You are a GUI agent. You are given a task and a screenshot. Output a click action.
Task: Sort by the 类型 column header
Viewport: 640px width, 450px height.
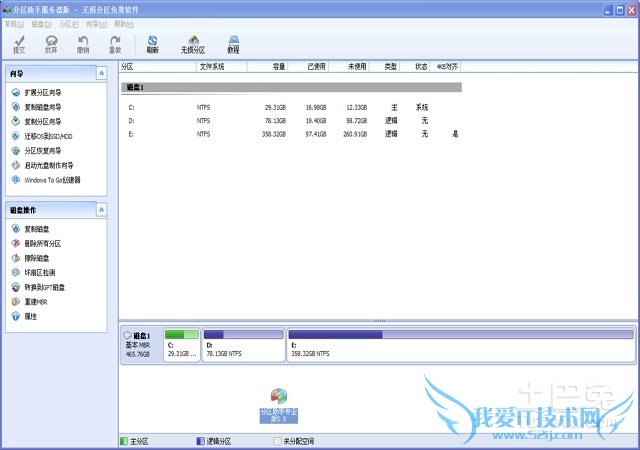[x=384, y=67]
